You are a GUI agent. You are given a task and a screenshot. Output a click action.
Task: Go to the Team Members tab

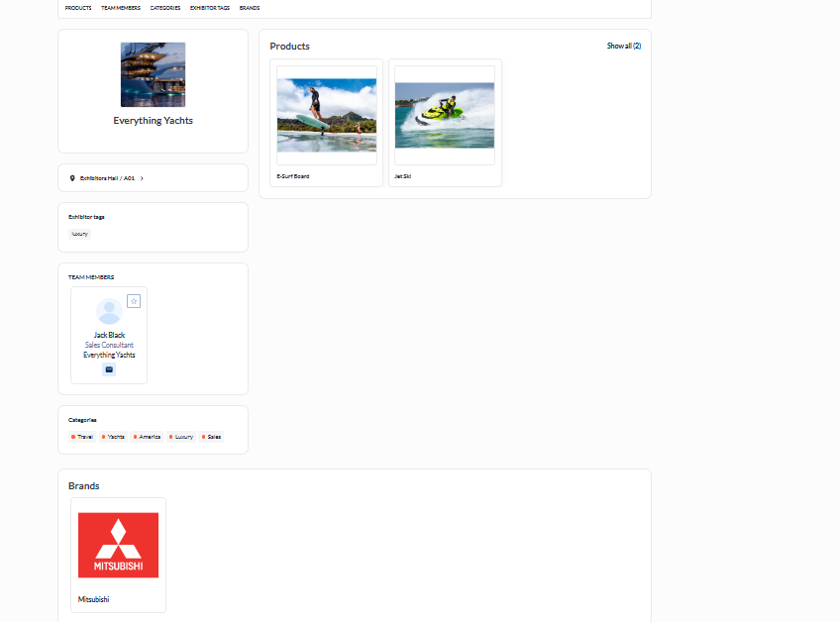click(x=121, y=8)
